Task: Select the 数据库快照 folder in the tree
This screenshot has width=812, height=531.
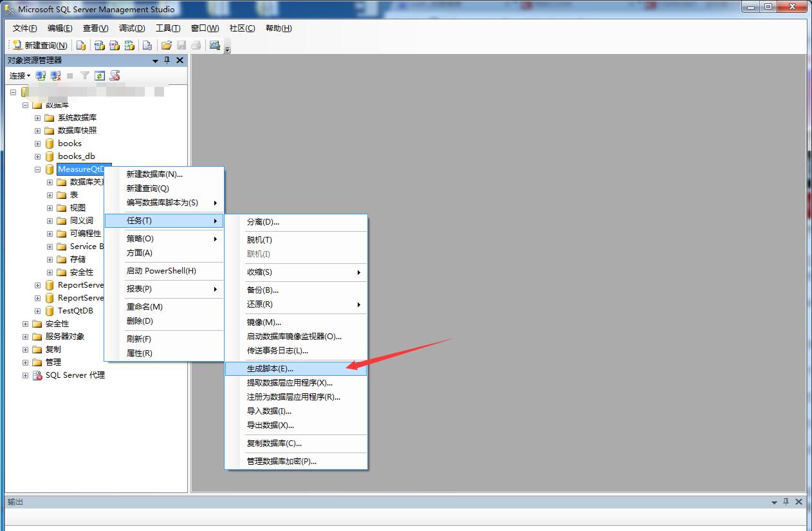Action: [x=77, y=131]
